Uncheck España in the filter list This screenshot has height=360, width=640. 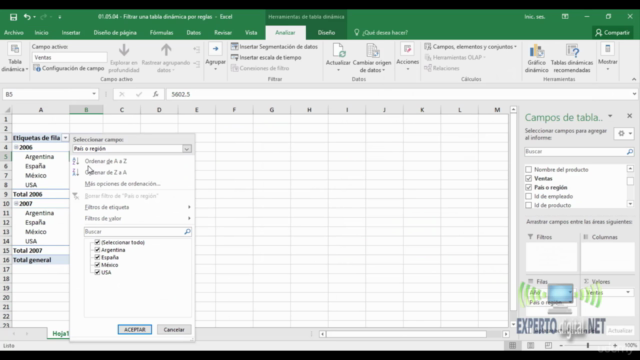click(x=97, y=257)
